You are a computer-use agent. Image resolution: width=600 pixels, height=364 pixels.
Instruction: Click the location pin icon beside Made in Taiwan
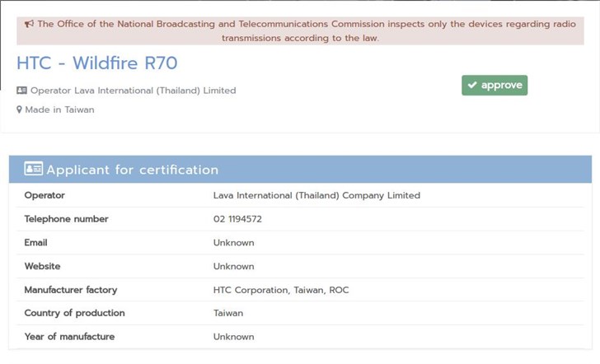(19, 110)
